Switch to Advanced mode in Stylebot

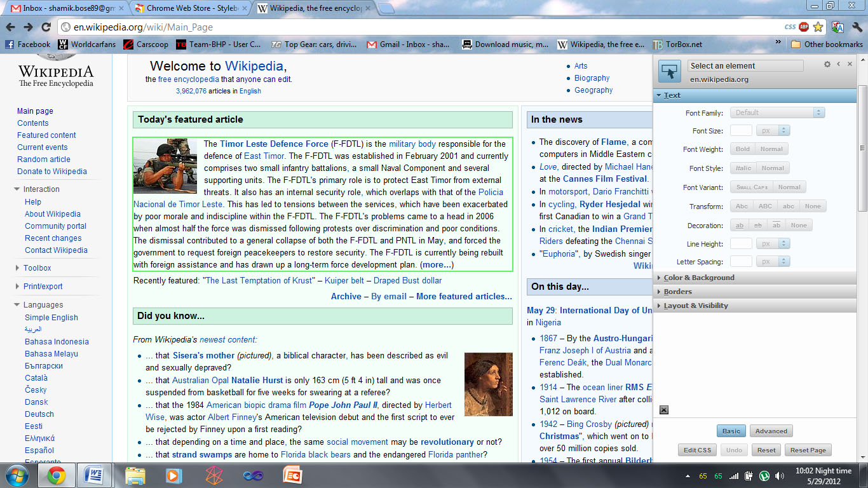[x=771, y=431]
